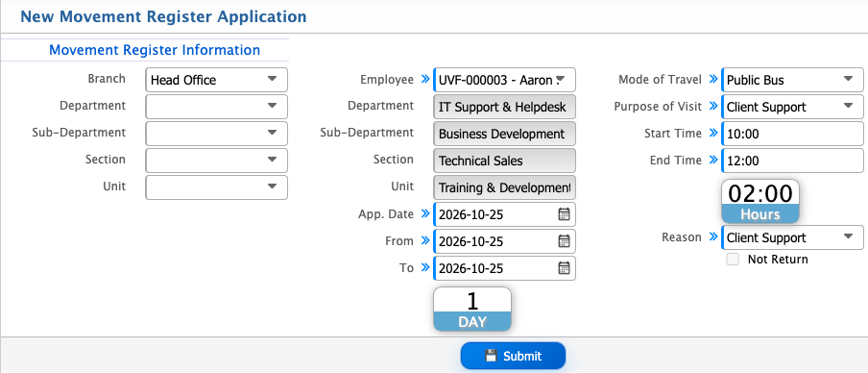Click the 02:00 Hours duration badge
The height and width of the screenshot is (373, 868).
tap(760, 201)
